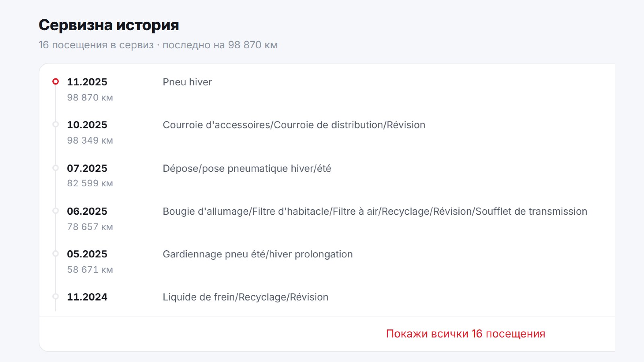
Task: Select the 06.2025 date label
Action: click(x=87, y=212)
